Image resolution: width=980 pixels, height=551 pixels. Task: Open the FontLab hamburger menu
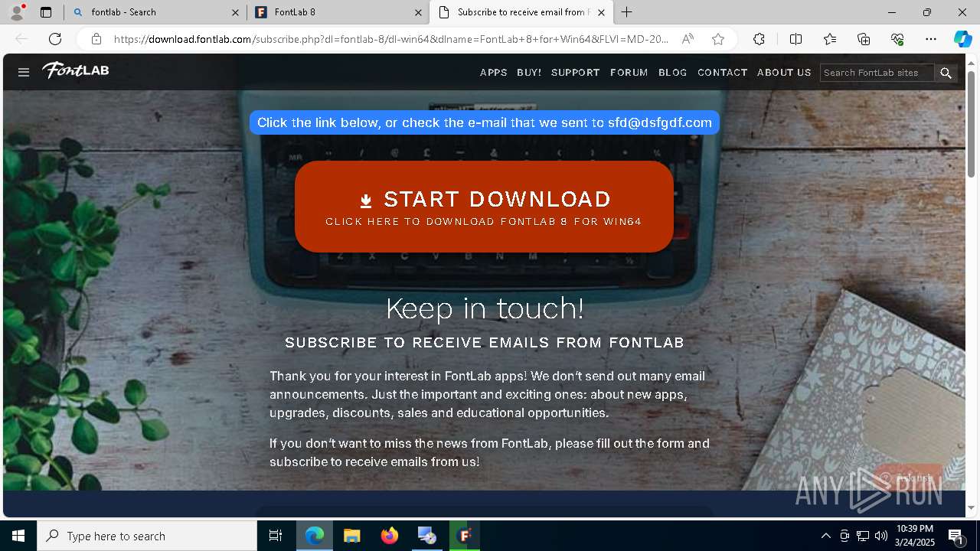point(24,72)
